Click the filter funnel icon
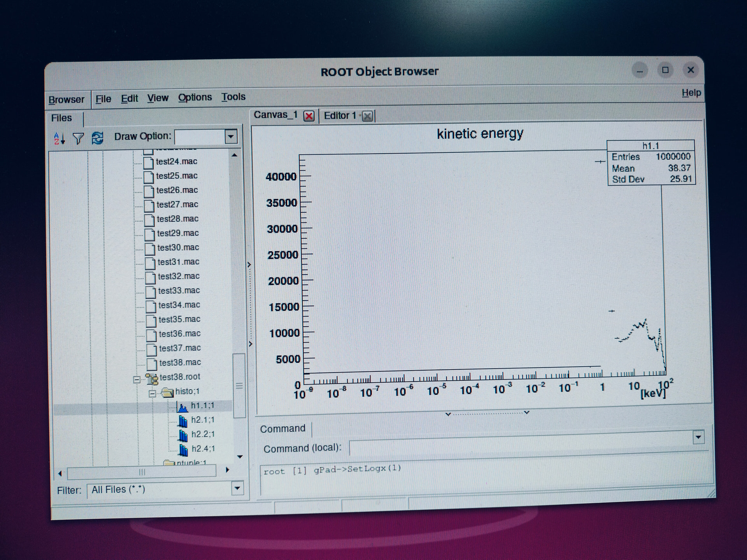The height and width of the screenshot is (560, 747). (78, 138)
